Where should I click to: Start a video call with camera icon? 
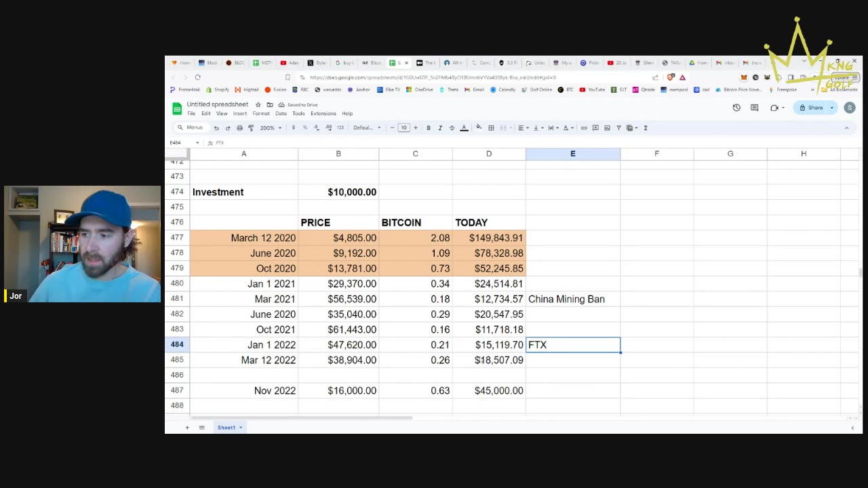(774, 108)
